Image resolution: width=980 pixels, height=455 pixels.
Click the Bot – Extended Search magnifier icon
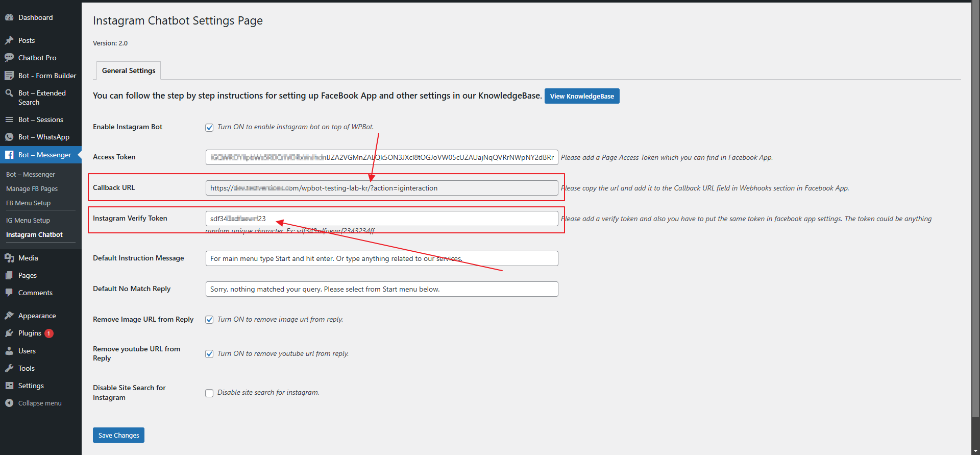(9, 93)
